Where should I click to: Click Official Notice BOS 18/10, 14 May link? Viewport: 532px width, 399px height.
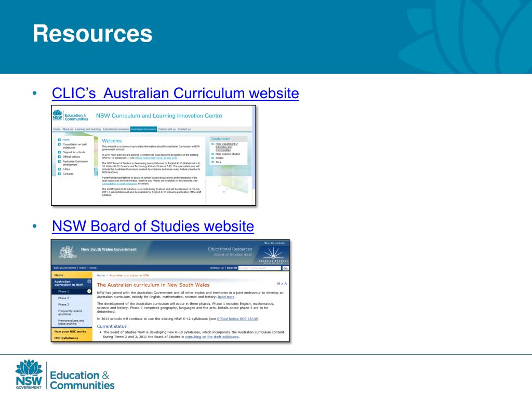(x=156, y=158)
